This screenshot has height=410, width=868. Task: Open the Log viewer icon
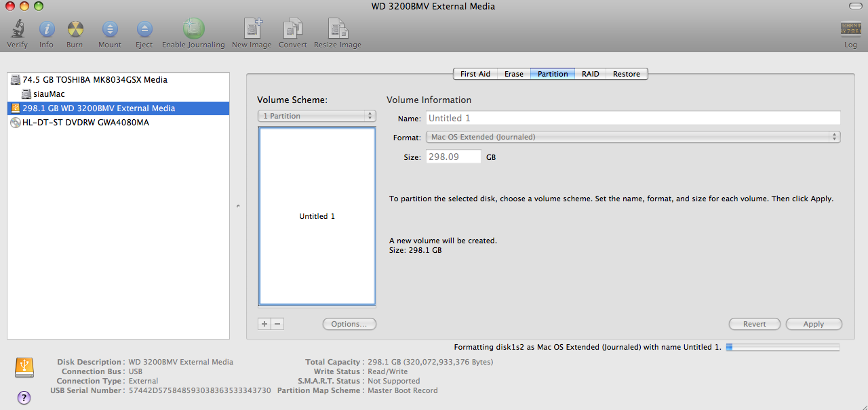click(x=850, y=29)
